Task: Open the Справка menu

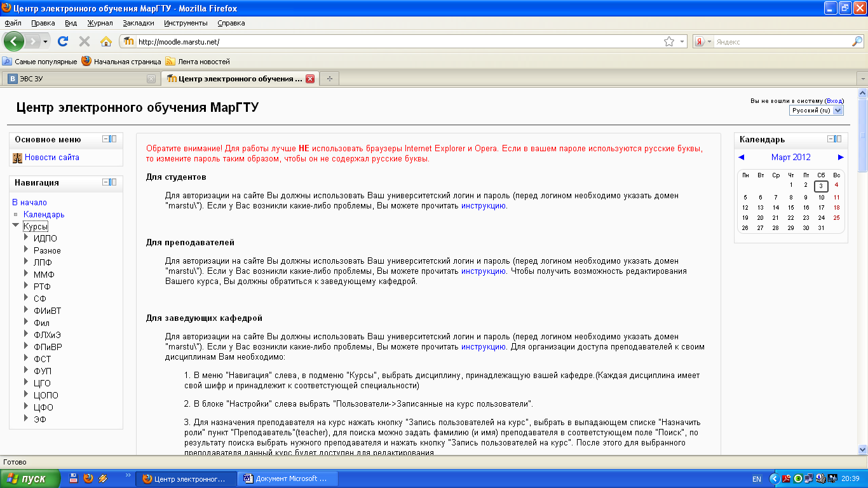Action: 231,23
